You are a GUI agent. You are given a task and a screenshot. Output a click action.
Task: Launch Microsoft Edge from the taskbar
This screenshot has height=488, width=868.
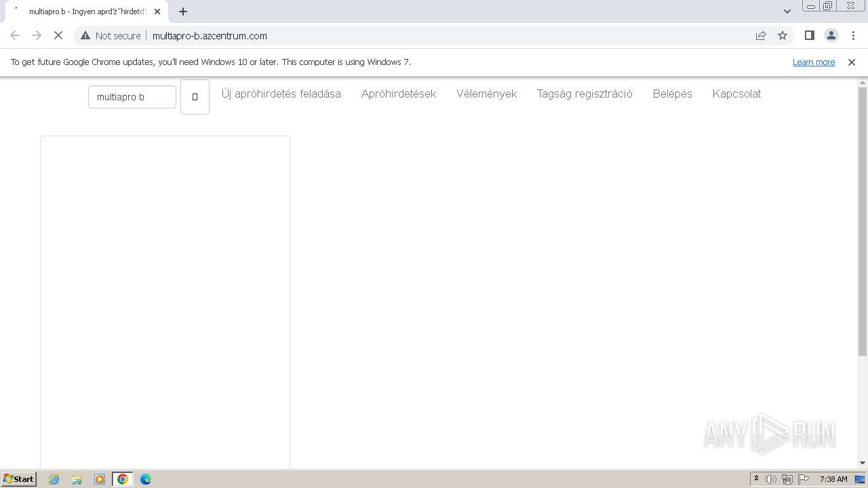pos(146,479)
